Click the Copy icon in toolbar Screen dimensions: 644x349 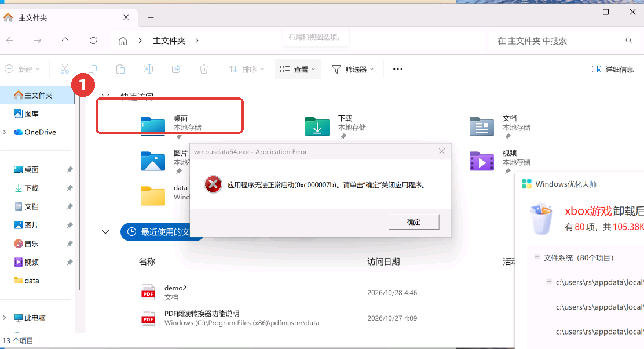click(x=93, y=69)
